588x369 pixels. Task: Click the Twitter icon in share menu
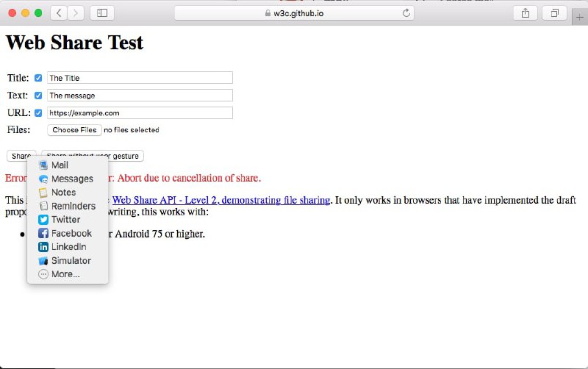point(43,220)
